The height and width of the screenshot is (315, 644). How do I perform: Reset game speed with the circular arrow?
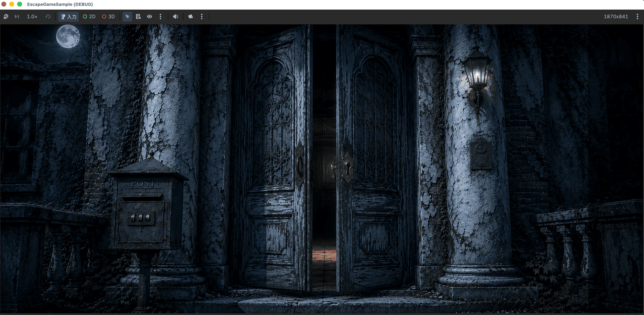click(x=48, y=16)
